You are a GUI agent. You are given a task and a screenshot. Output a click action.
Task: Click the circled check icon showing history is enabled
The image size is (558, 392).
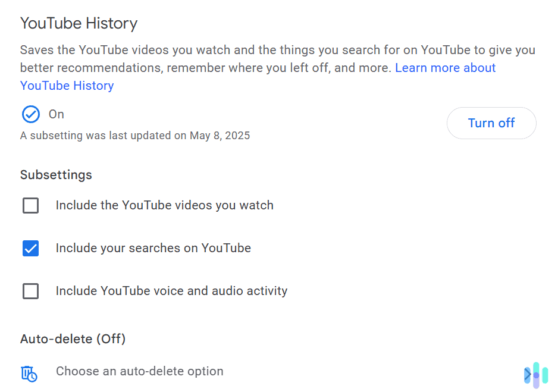click(x=30, y=114)
